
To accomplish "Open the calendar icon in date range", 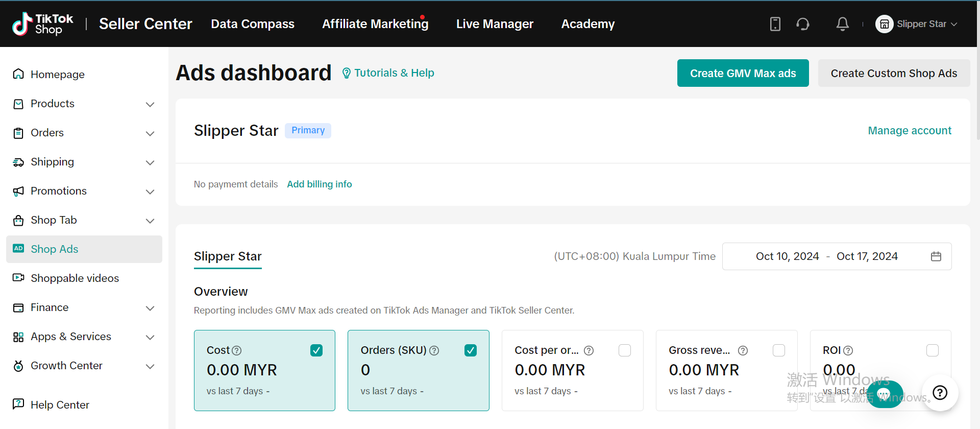I will [x=936, y=256].
